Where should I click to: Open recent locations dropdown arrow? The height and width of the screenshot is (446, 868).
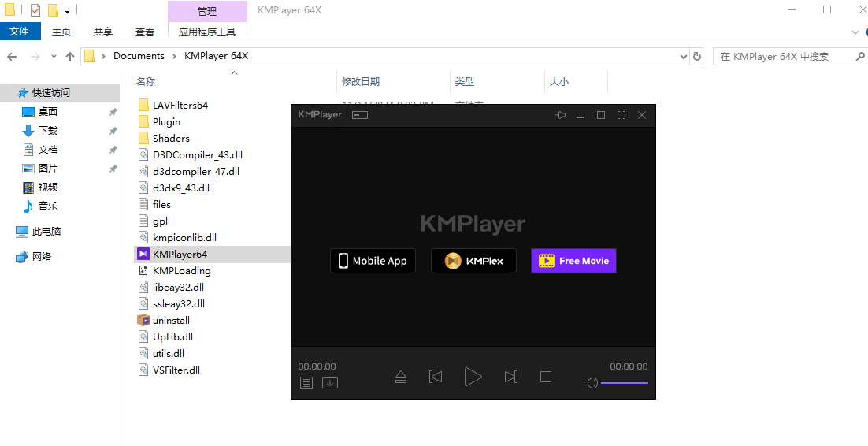54,57
